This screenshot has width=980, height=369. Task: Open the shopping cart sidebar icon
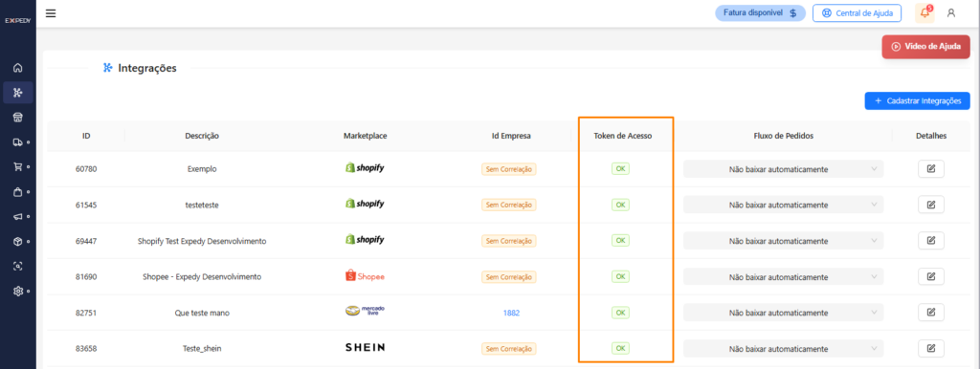[x=17, y=166]
